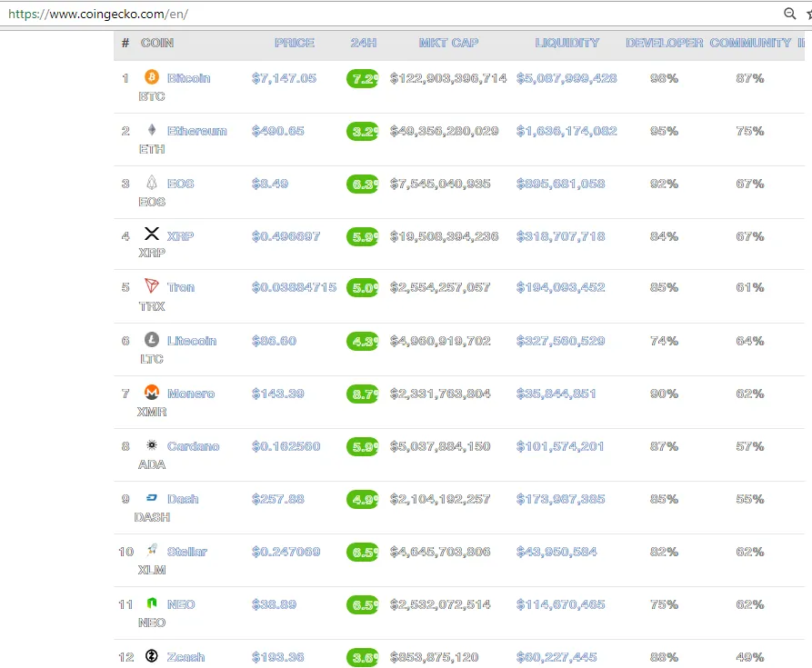Click Monero price $143.39
The image size is (812, 668).
(x=277, y=394)
